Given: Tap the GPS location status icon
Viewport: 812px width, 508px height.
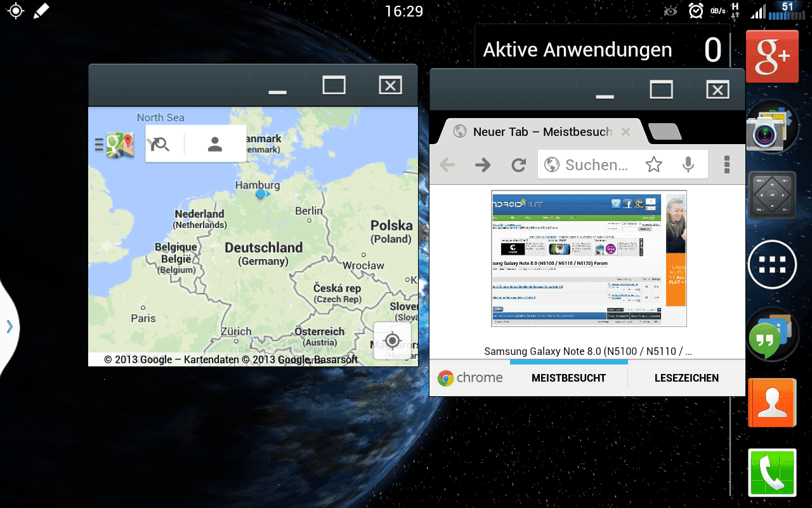Looking at the screenshot, I should pyautogui.click(x=15, y=11).
